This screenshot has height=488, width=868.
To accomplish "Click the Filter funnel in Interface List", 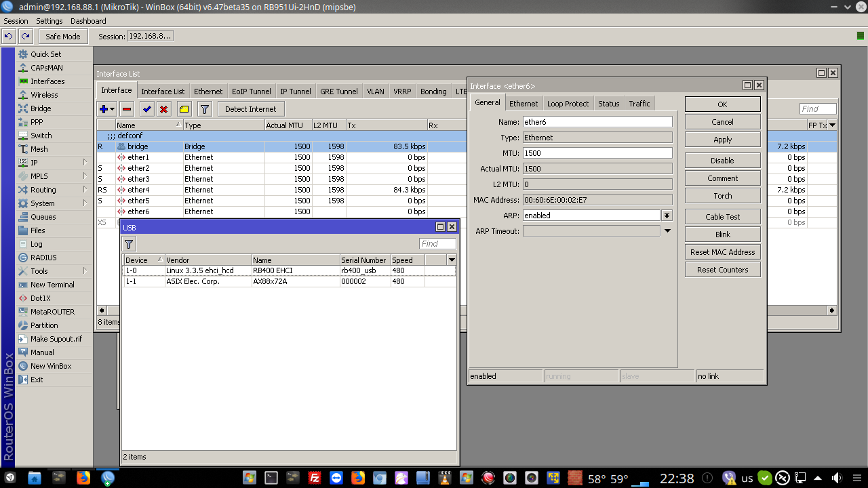I will (x=205, y=108).
